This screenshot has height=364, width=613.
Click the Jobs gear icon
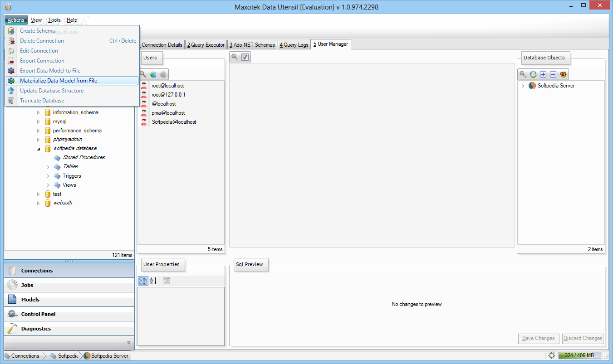pyautogui.click(x=13, y=285)
